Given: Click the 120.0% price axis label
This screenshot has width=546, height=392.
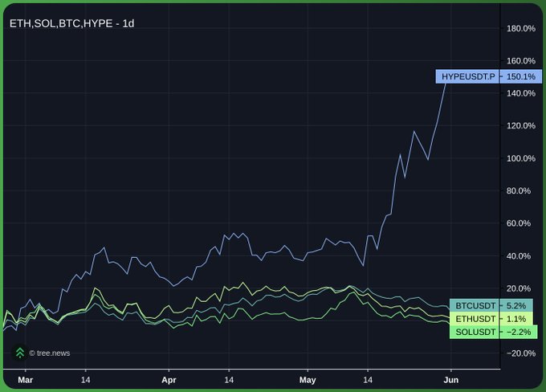Looking at the screenshot, I should (521, 126).
